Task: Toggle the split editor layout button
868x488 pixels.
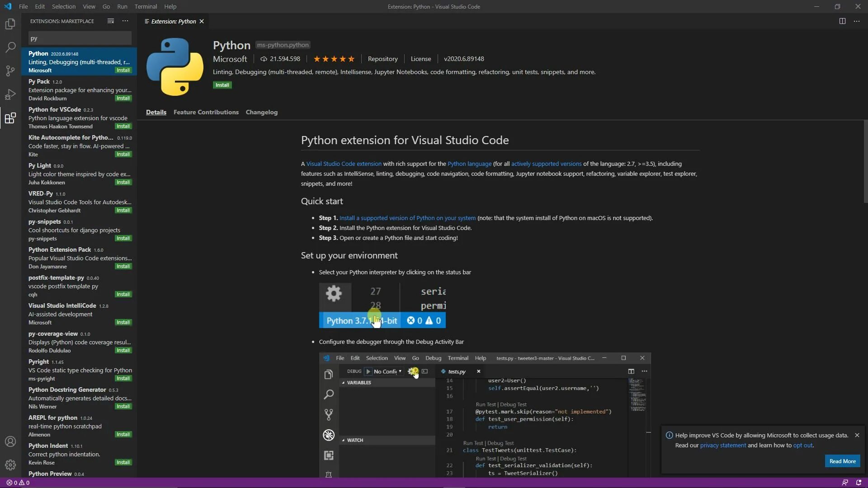Action: pos(842,21)
